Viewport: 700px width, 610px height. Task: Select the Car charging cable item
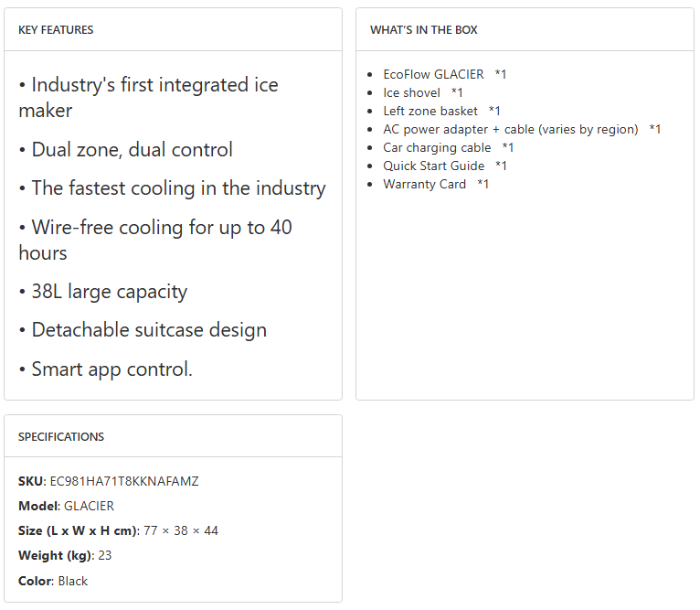pyautogui.click(x=448, y=147)
